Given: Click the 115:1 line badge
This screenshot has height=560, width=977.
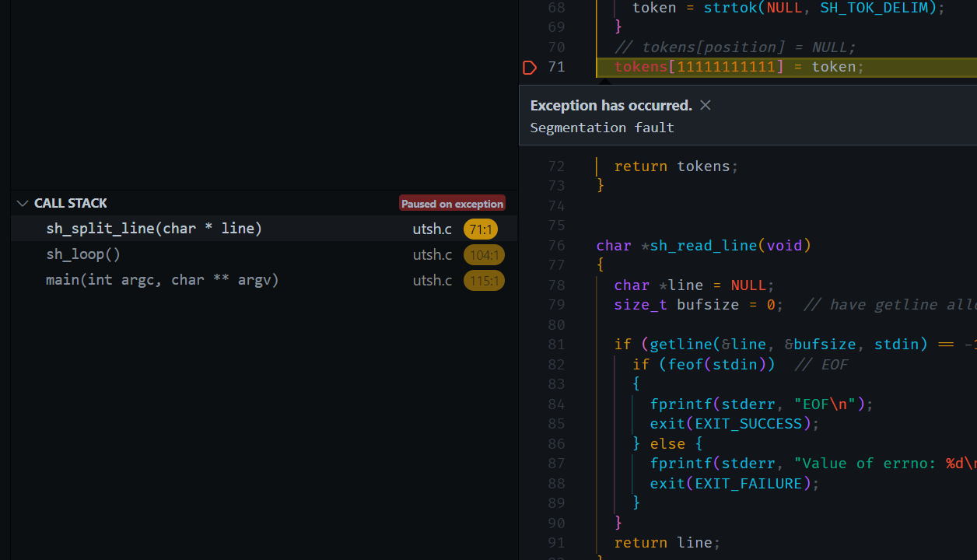Looking at the screenshot, I should 484,281.
